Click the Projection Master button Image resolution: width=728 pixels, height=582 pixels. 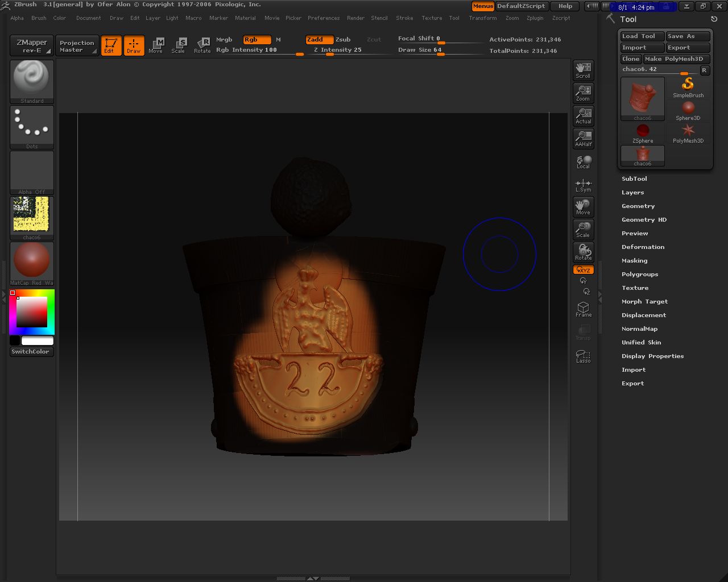pyautogui.click(x=77, y=45)
